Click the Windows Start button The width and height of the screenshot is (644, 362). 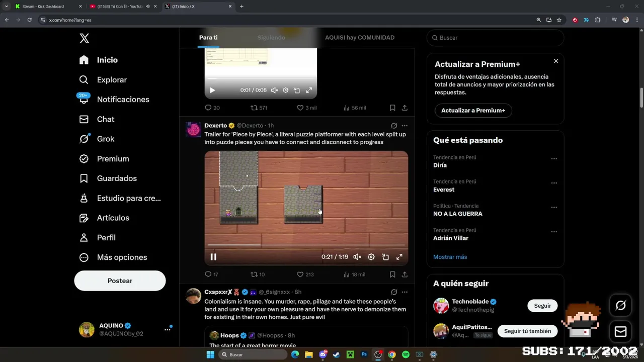210,354
